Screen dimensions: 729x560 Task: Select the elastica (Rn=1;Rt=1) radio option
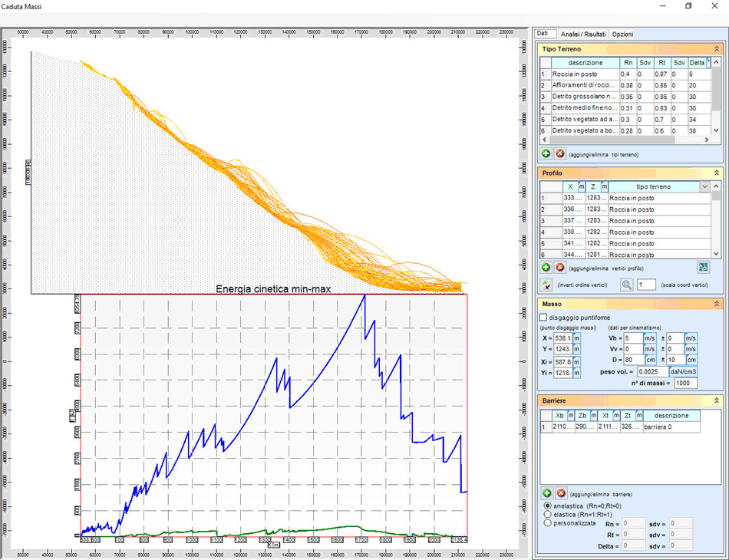tap(547, 515)
